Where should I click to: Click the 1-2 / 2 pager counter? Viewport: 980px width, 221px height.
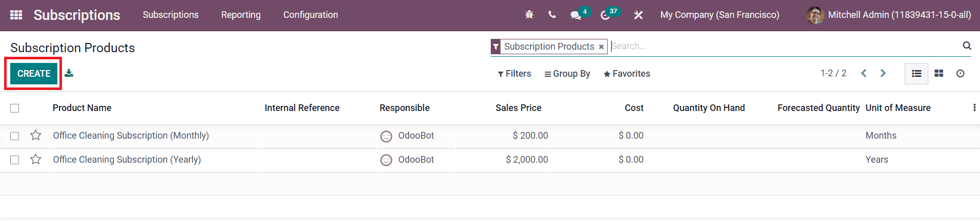pos(833,73)
